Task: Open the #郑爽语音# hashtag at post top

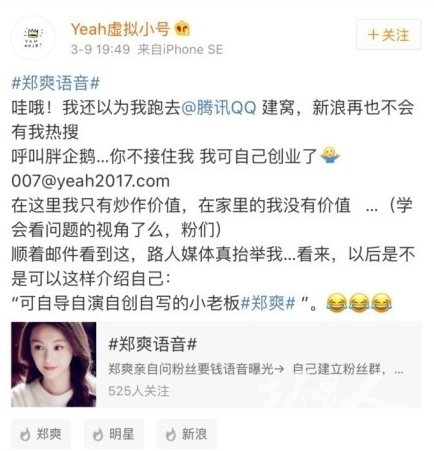Action: click(56, 83)
